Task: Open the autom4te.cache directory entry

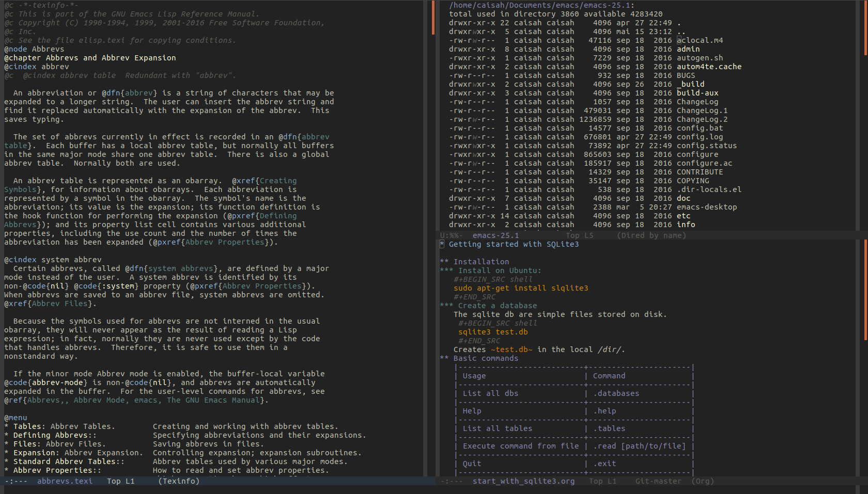Action: [709, 67]
